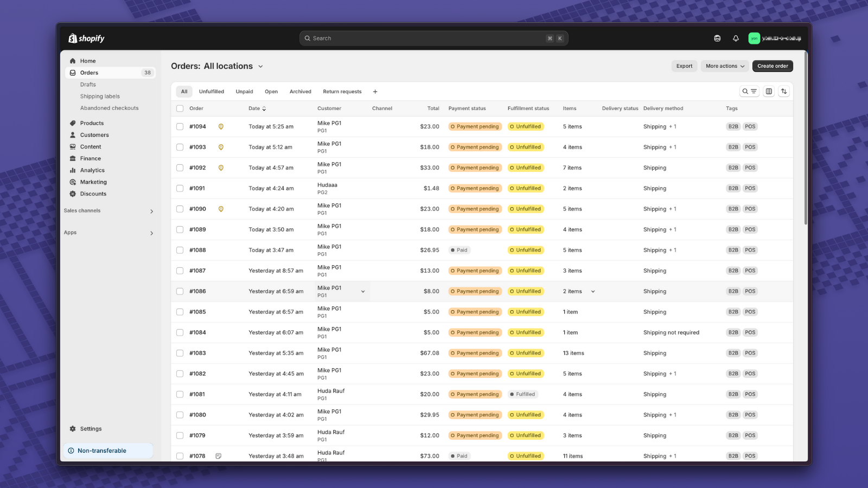Expand the All locations dropdown
Viewport: 868px width, 488px height.
tap(260, 67)
